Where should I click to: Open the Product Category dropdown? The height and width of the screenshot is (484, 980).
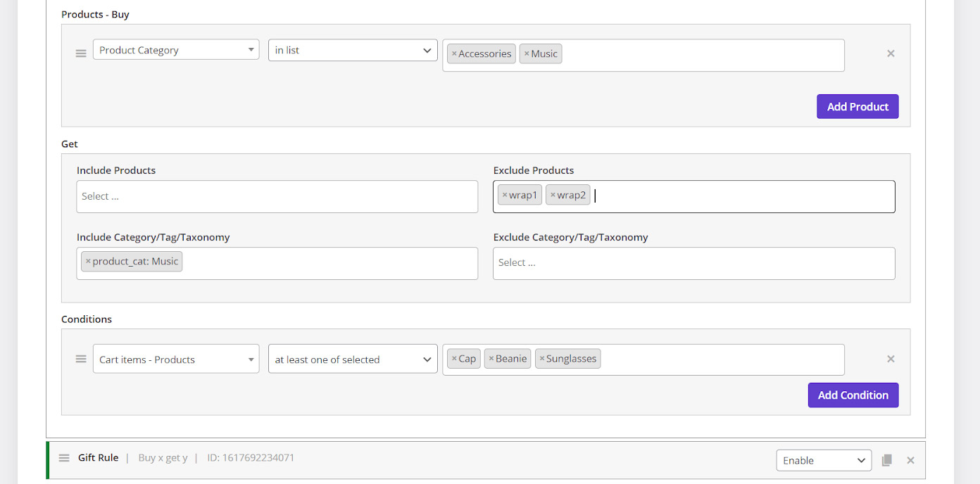click(176, 50)
